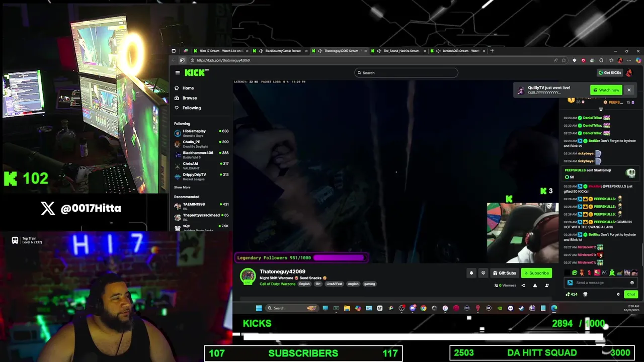Go to Home in Kick sidebar
The width and height of the screenshot is (644, 362).
[x=188, y=88]
